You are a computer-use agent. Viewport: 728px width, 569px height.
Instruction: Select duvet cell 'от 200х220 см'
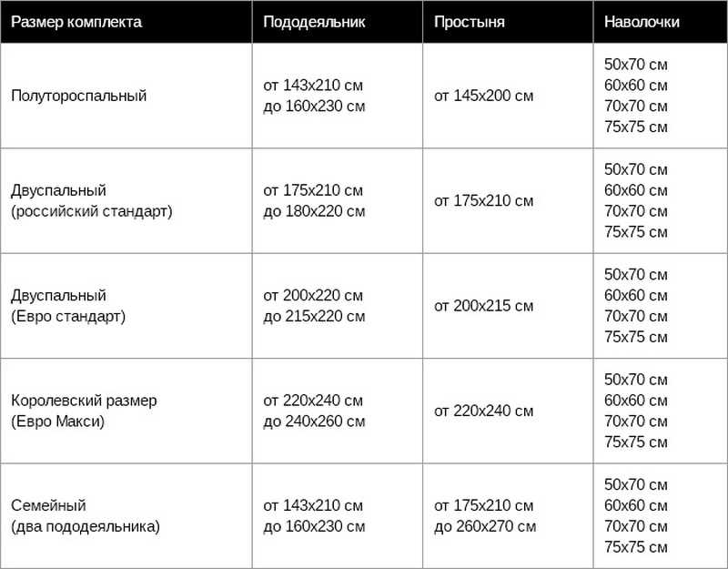tap(313, 295)
